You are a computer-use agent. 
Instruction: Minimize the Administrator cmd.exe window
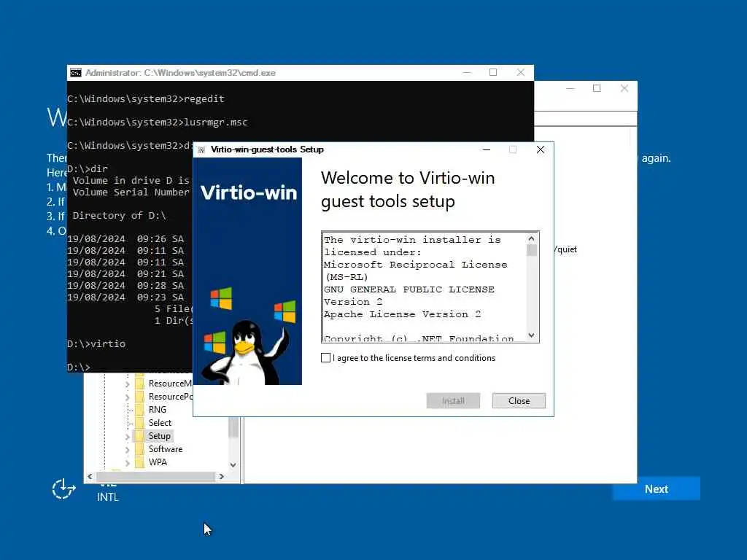(x=467, y=72)
